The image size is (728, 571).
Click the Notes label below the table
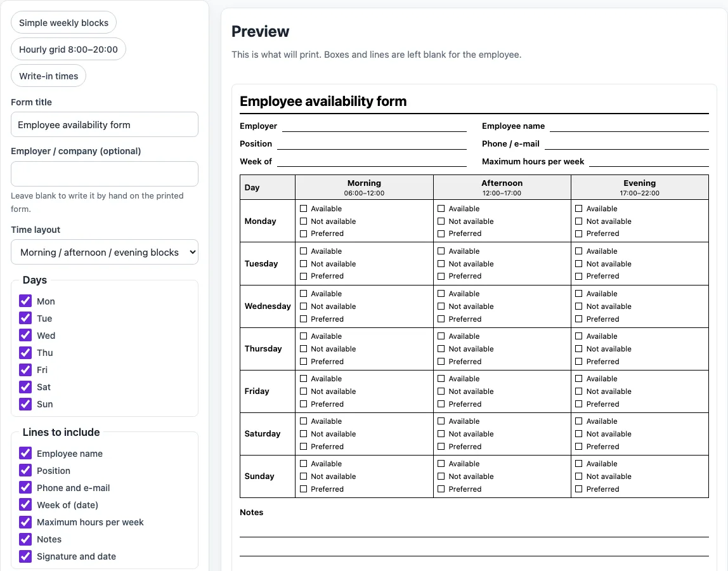coord(252,513)
